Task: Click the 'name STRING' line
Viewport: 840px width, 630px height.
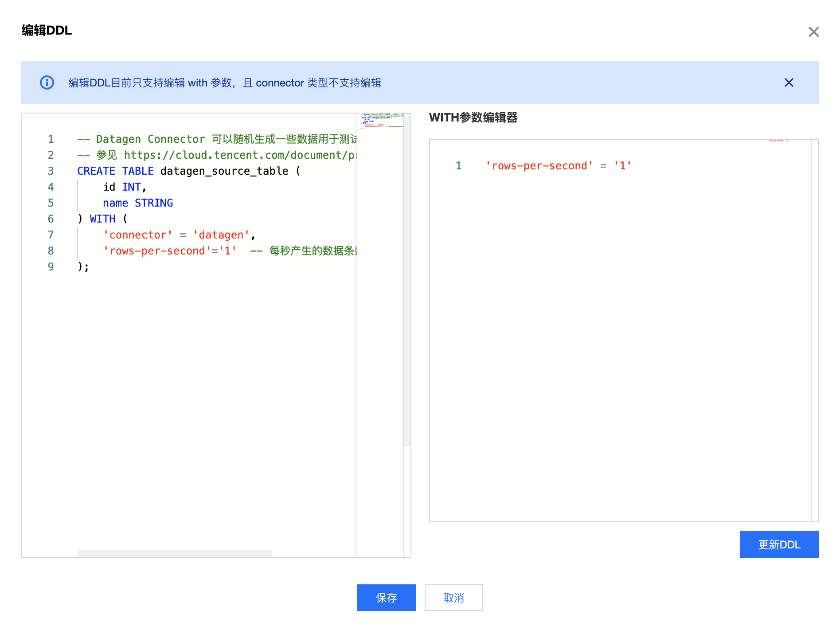Action: tap(138, 203)
